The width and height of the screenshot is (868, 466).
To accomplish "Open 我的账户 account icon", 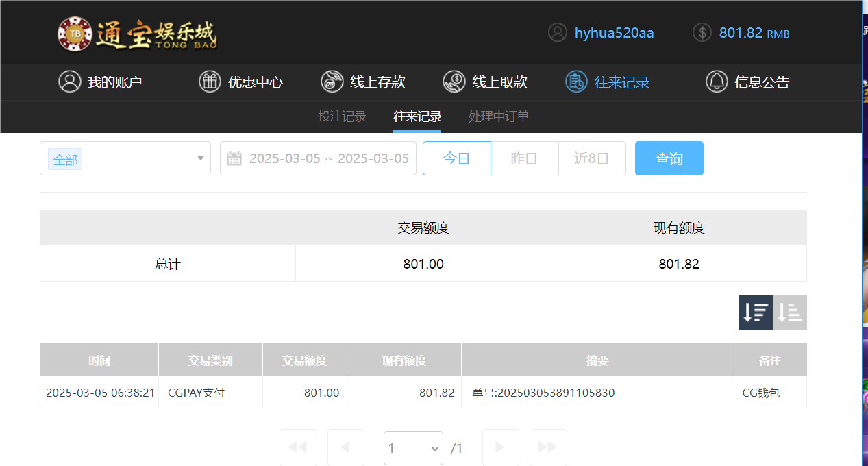I will pos(70,81).
